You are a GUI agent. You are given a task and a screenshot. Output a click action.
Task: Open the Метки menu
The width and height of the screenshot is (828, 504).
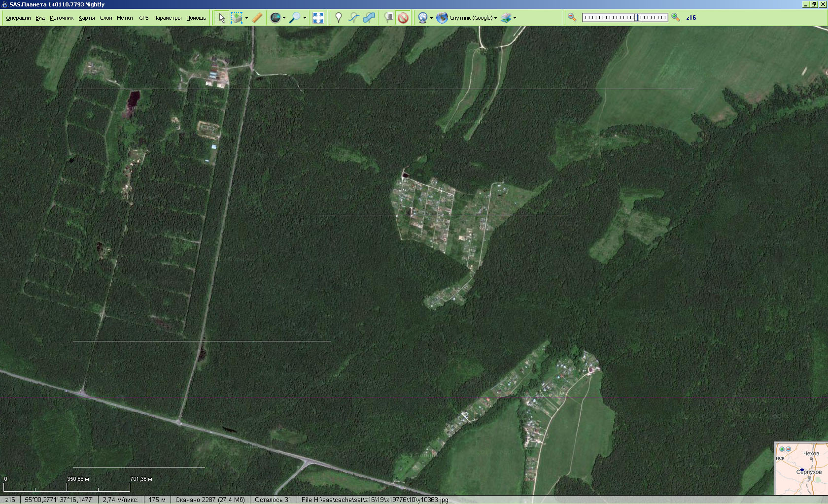coord(125,18)
